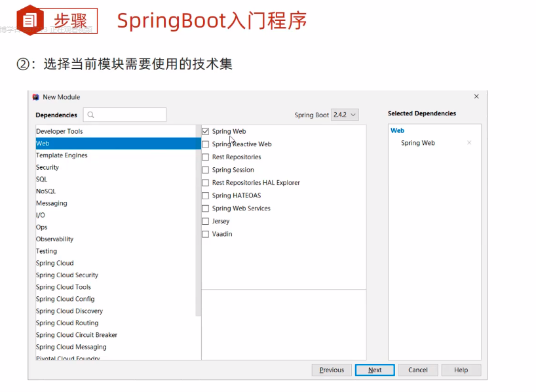The width and height of the screenshot is (536, 392).
Task: Choose Spring Cloud Routing category
Action: coord(116,323)
